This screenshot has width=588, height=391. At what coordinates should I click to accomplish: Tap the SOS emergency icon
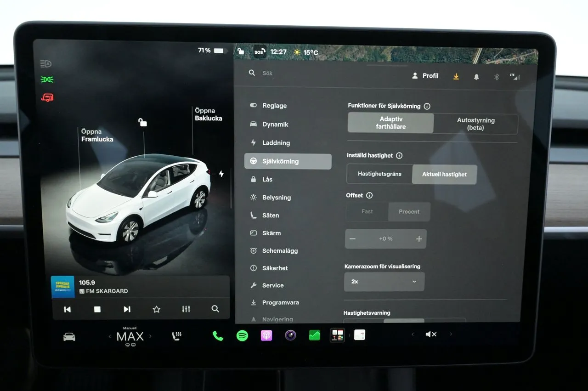tap(260, 52)
